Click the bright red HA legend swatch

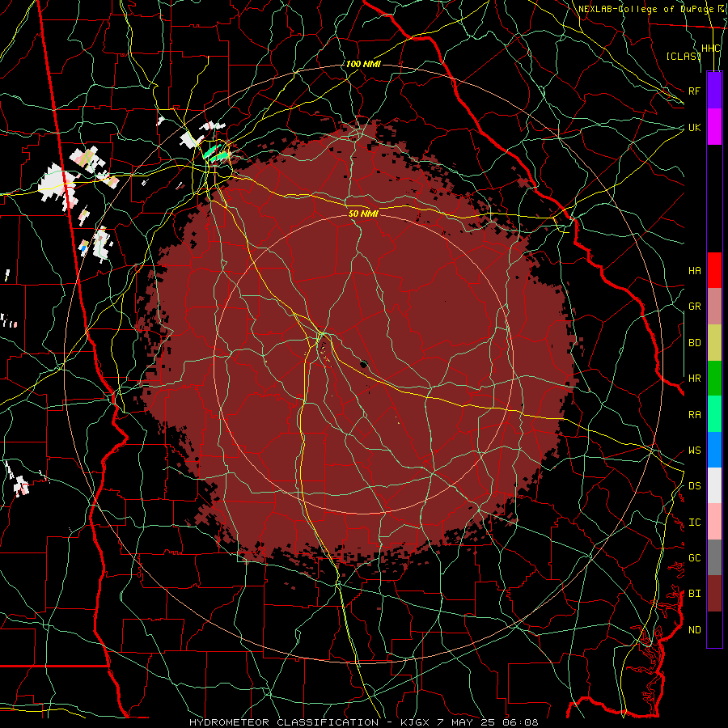click(x=714, y=270)
